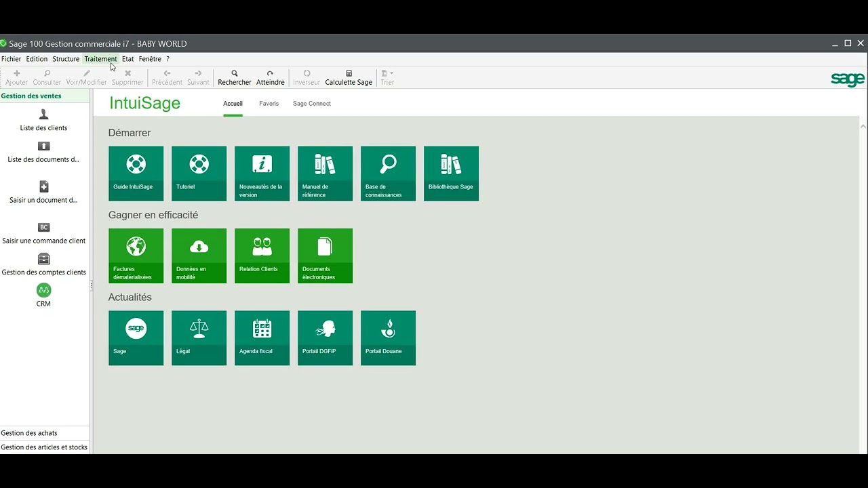Click Saisir une commande client
Image resolution: width=868 pixels, height=488 pixels.
pos(43,233)
